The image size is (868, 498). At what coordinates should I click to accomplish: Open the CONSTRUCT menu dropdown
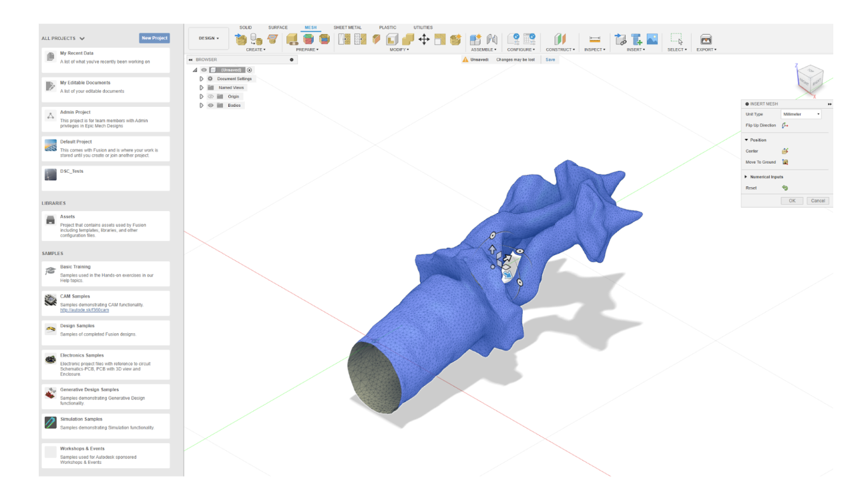click(560, 49)
